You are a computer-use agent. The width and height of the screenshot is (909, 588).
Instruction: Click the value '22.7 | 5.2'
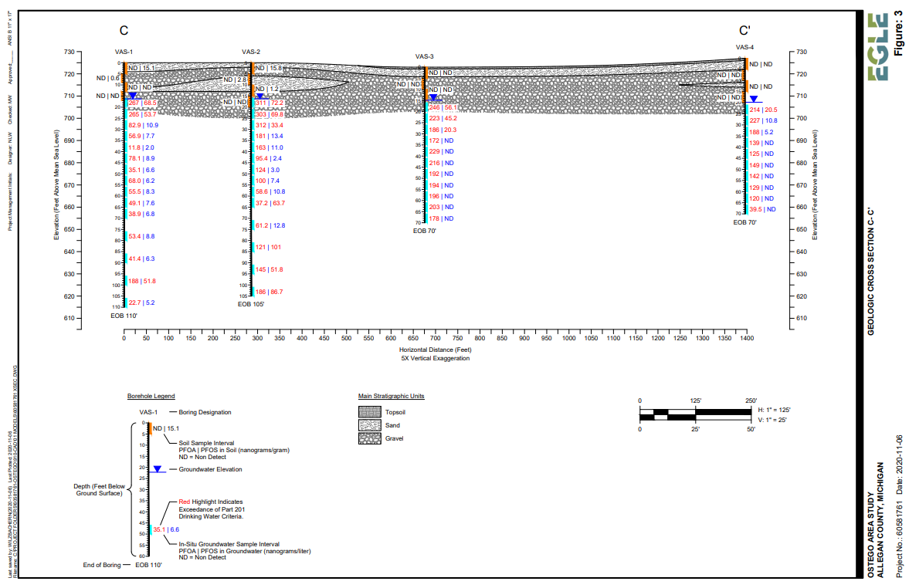click(x=141, y=303)
